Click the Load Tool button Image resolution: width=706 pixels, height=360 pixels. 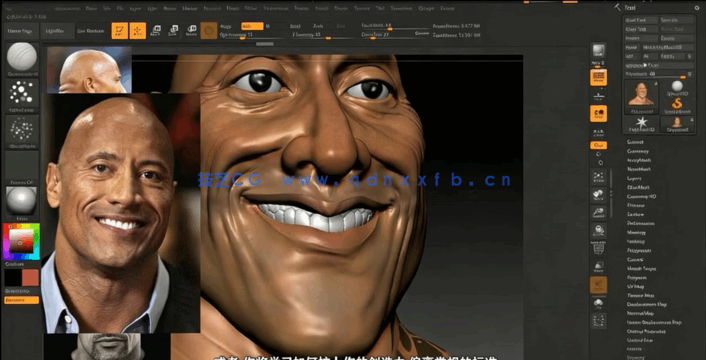click(x=641, y=20)
